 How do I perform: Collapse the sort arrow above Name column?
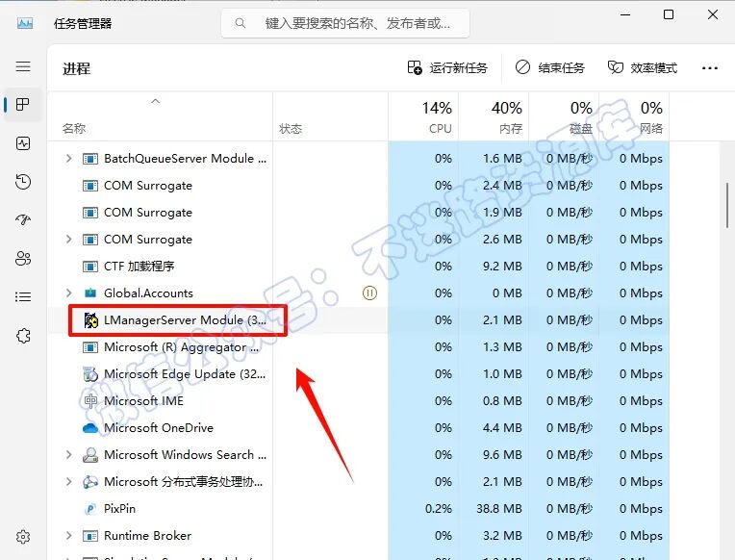[x=156, y=101]
